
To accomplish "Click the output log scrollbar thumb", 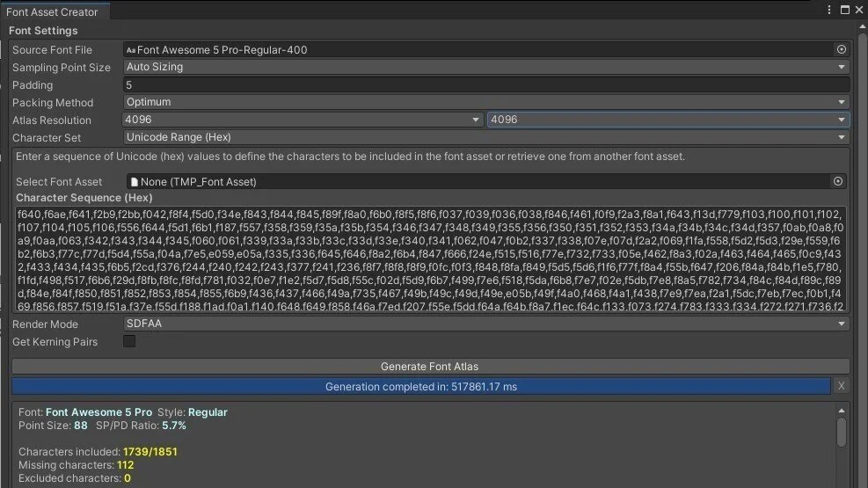I will (842, 432).
